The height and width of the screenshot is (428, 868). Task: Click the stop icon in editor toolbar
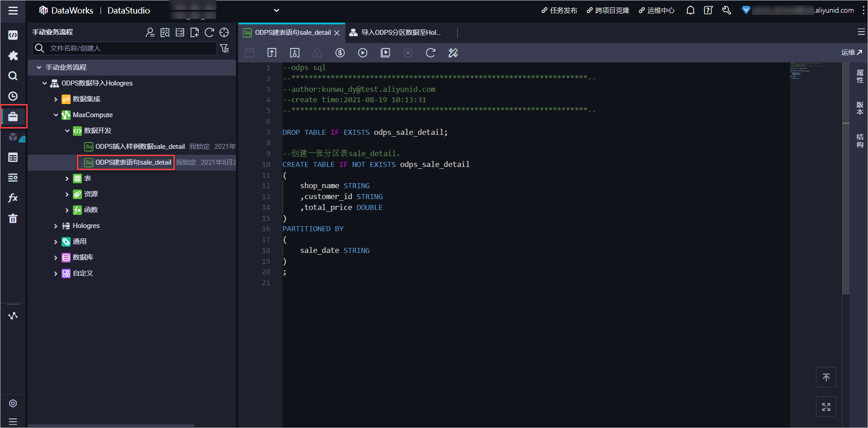coord(408,53)
